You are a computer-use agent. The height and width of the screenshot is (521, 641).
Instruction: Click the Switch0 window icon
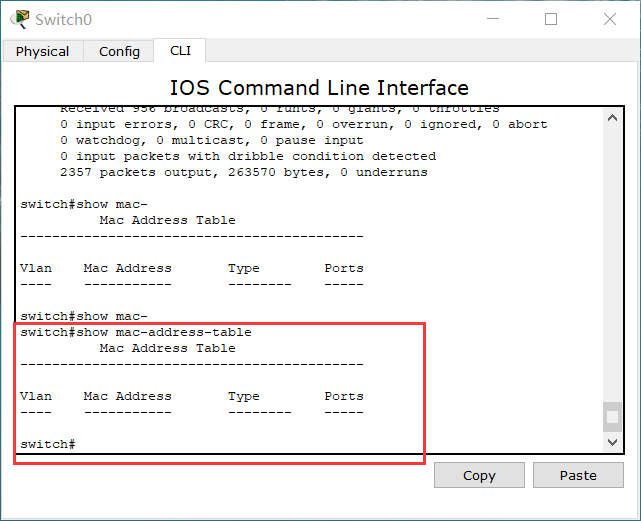click(x=20, y=19)
